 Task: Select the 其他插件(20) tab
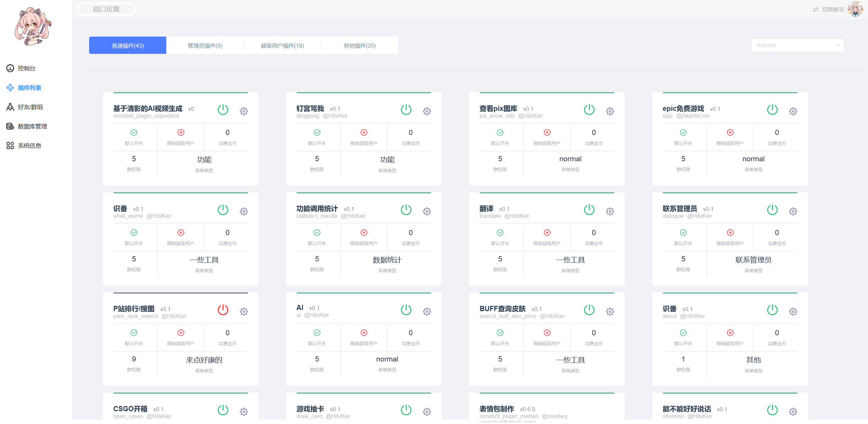tap(359, 46)
